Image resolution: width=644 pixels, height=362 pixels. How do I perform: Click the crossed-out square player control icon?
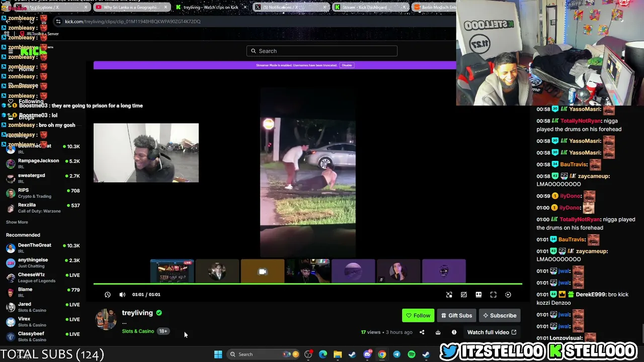coord(464,295)
